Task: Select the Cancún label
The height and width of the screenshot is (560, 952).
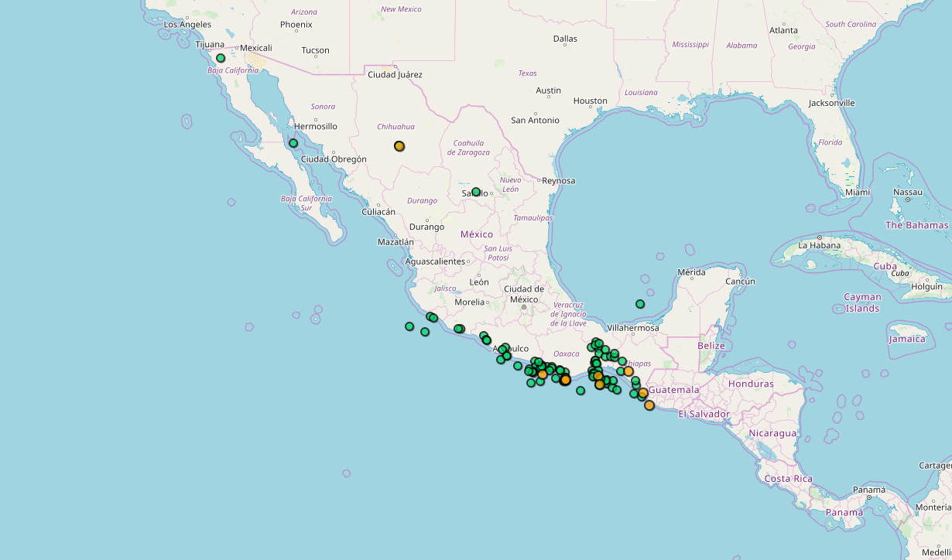Action: 739,282
